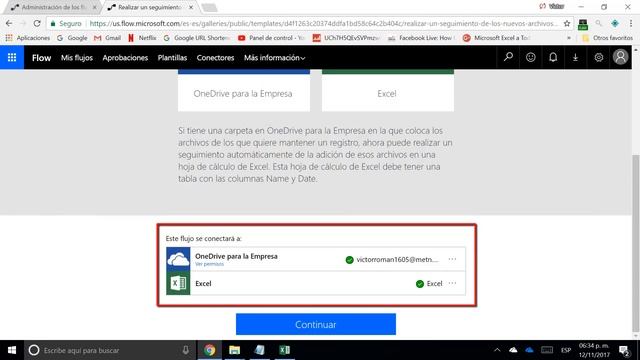640x360 pixels.
Task: Open Conectores page
Action: [x=215, y=58]
